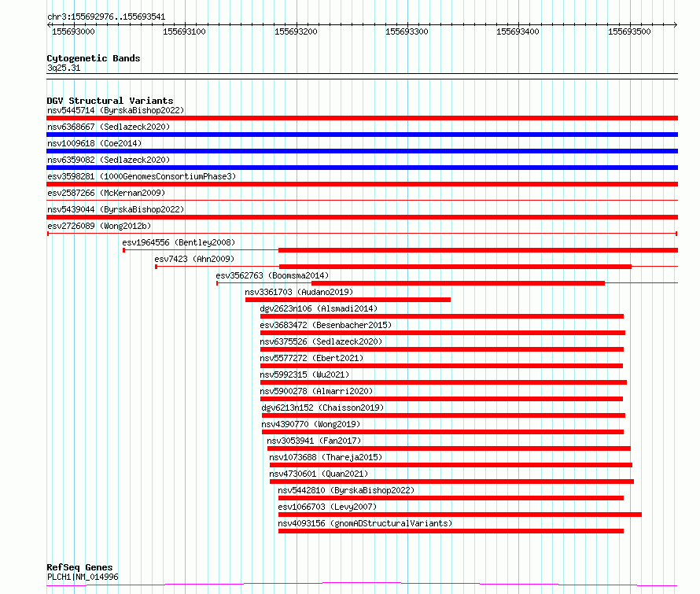Click the nsv5445714 (ByrskaBishop2022) variant label

pyautogui.click(x=116, y=110)
